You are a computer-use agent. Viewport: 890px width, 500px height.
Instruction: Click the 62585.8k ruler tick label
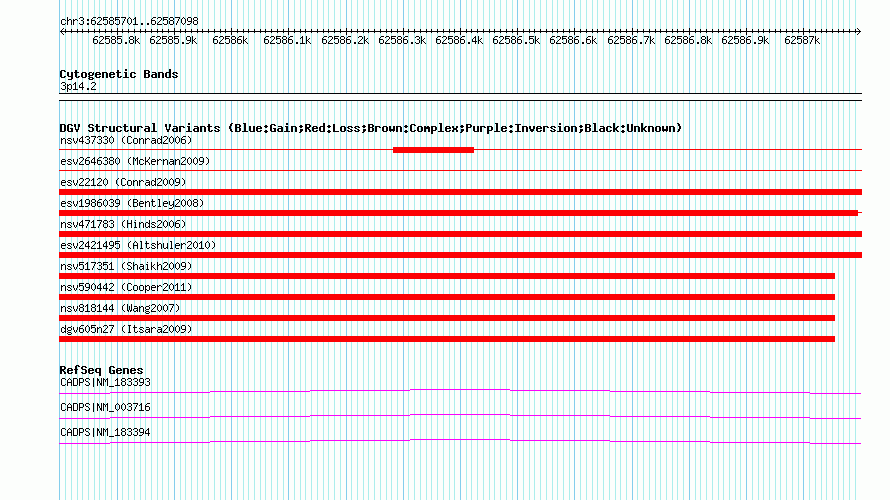click(116, 40)
